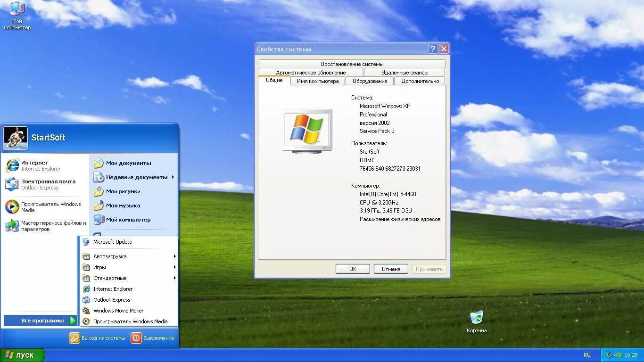Screen dimensions: 644x362
Task: Click the пуск Start button
Action: click(22, 355)
